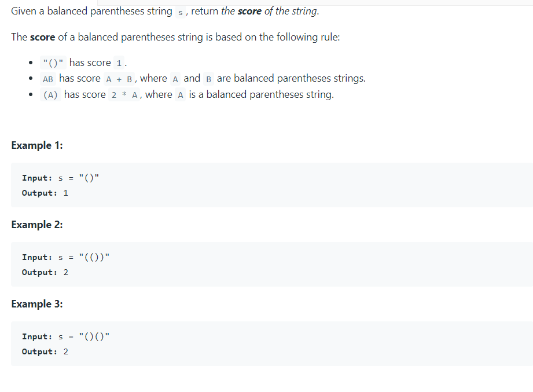This screenshot has height=392, width=533.
Task: Click the Example 2 'Output: 2' line
Action: tap(45, 272)
